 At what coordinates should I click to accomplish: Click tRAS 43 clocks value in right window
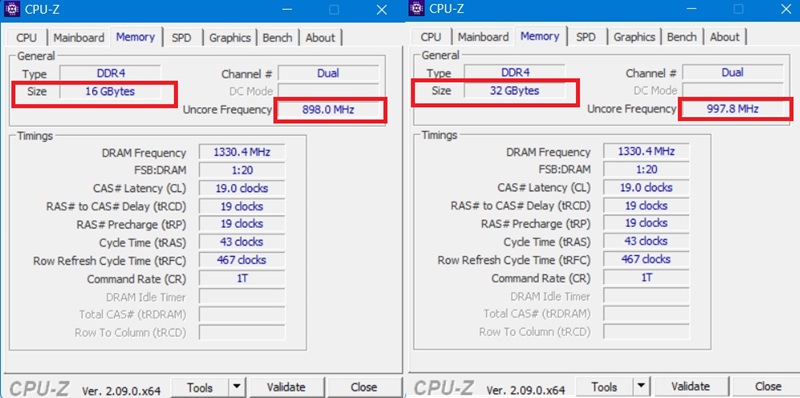pyautogui.click(x=646, y=241)
